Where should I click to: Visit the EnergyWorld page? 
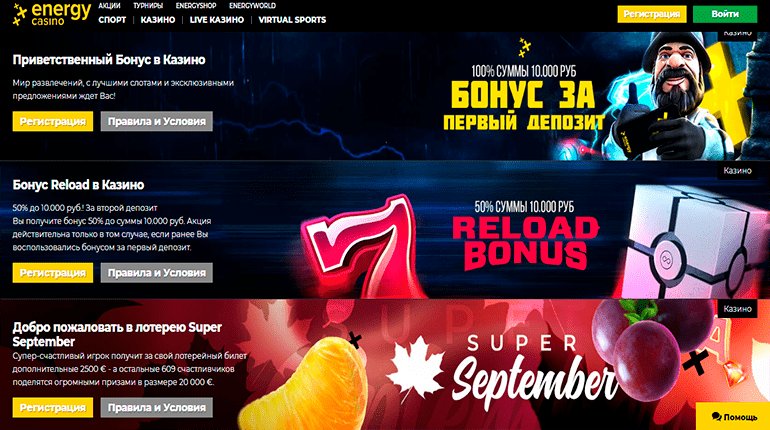(252, 6)
